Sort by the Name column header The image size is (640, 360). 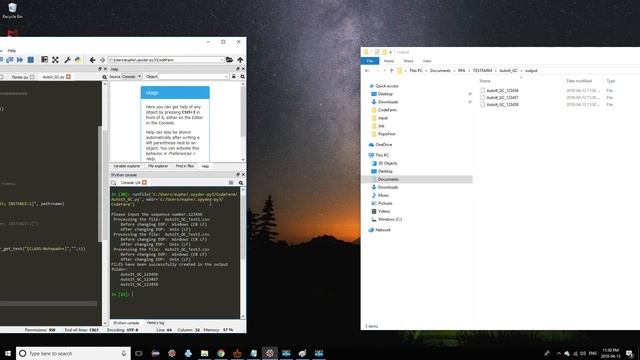click(485, 81)
